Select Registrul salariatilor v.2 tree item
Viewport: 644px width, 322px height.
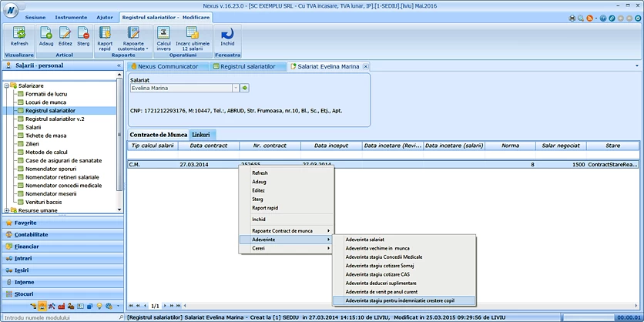[x=55, y=119]
